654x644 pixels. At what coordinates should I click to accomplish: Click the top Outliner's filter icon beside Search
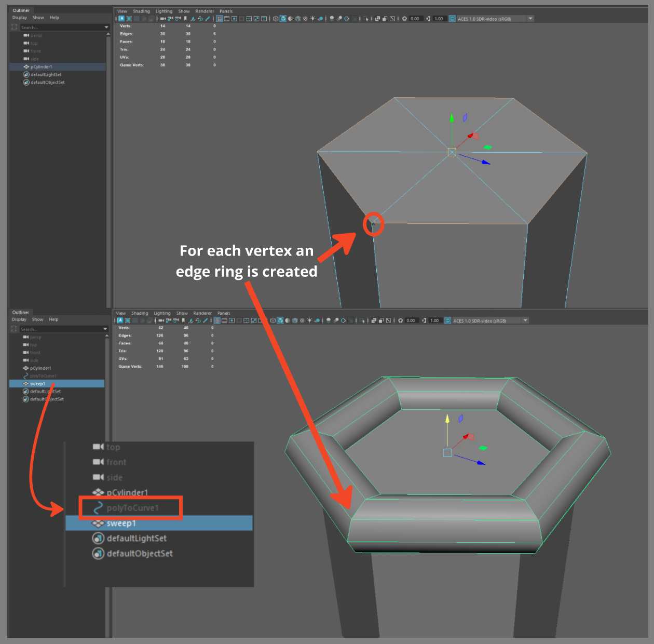point(15,28)
